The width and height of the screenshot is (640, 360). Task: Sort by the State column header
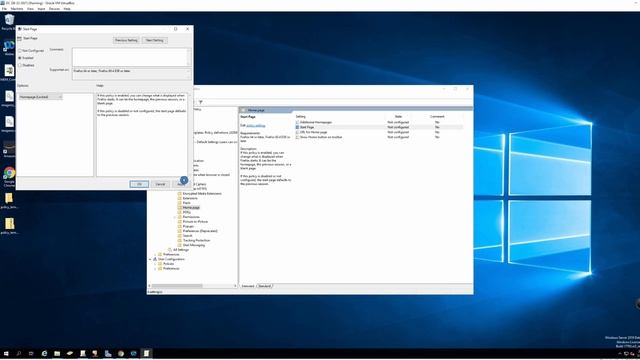pyautogui.click(x=398, y=117)
